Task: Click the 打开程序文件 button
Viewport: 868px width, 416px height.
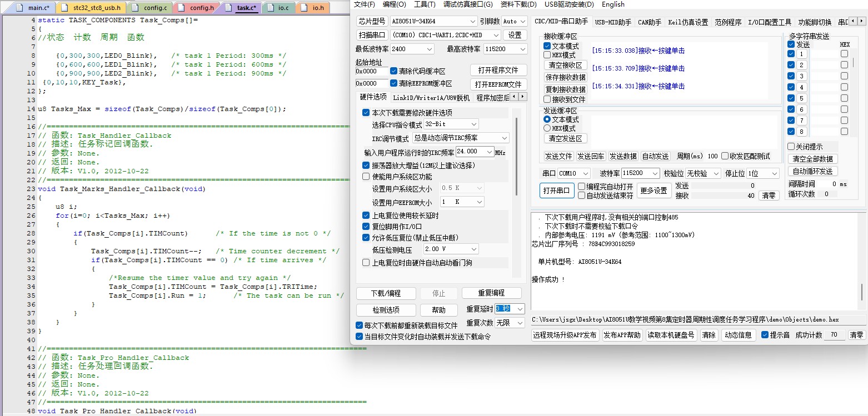Action: (x=498, y=70)
